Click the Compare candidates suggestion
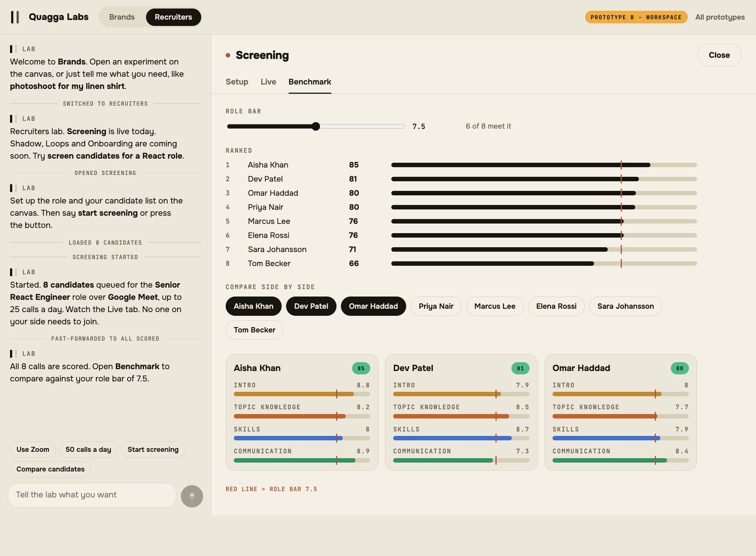This screenshot has height=556, width=756. click(x=51, y=469)
